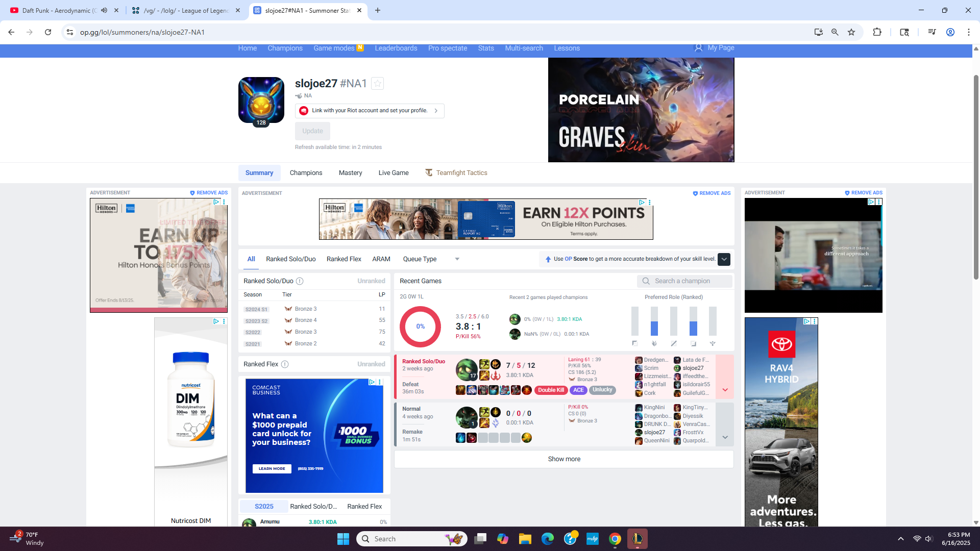The height and width of the screenshot is (551, 980).
Task: Click REMOVE ADS above the left advertisement
Action: [209, 193]
